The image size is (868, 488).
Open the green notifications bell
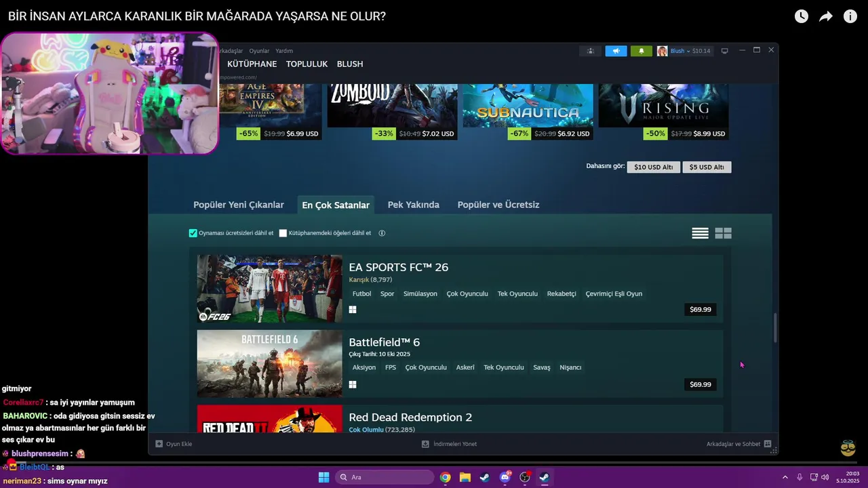tap(642, 51)
